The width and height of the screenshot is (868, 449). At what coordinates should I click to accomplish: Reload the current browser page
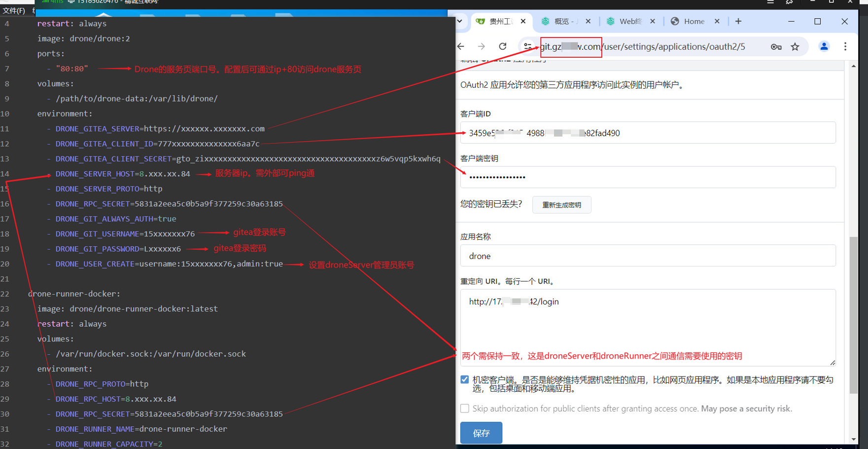tap(503, 46)
